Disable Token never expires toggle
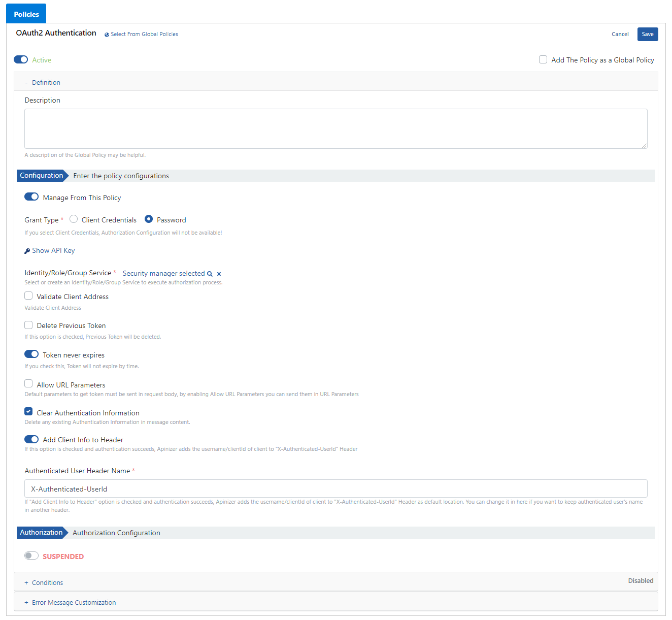Image resolution: width=672 pixels, height=620 pixels. click(x=31, y=354)
